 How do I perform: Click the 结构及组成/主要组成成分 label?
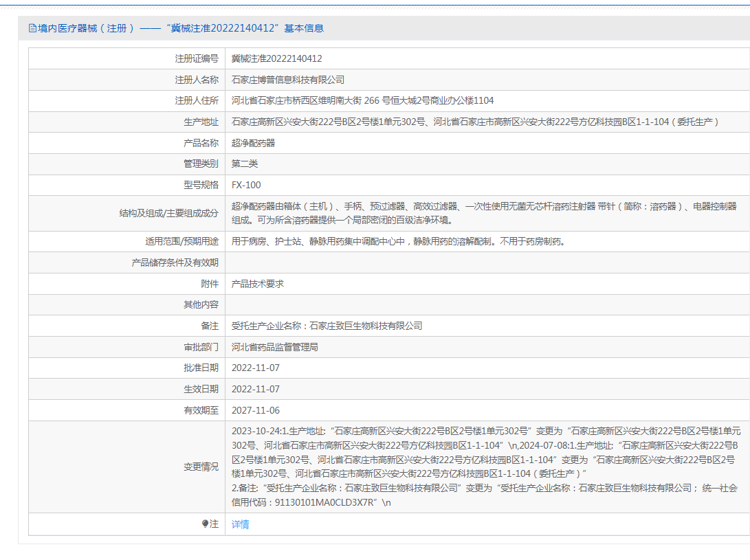[168, 214]
